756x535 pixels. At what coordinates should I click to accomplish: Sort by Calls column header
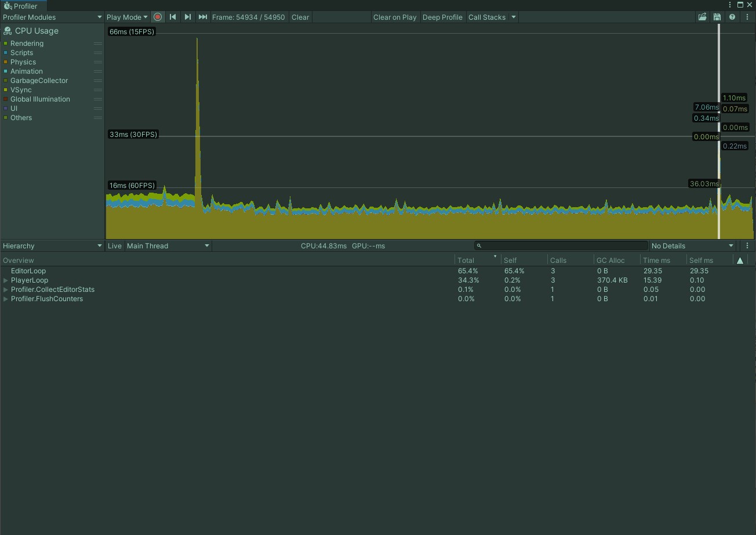570,261
